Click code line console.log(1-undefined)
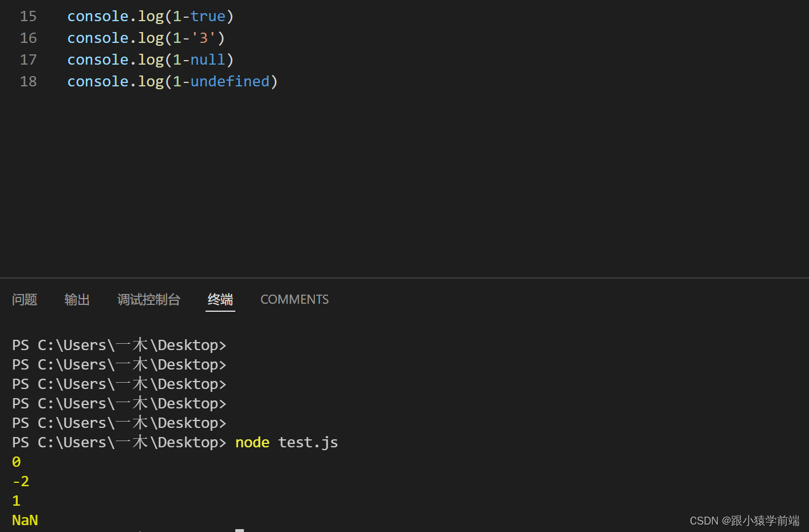The width and height of the screenshot is (809, 532). click(x=172, y=82)
